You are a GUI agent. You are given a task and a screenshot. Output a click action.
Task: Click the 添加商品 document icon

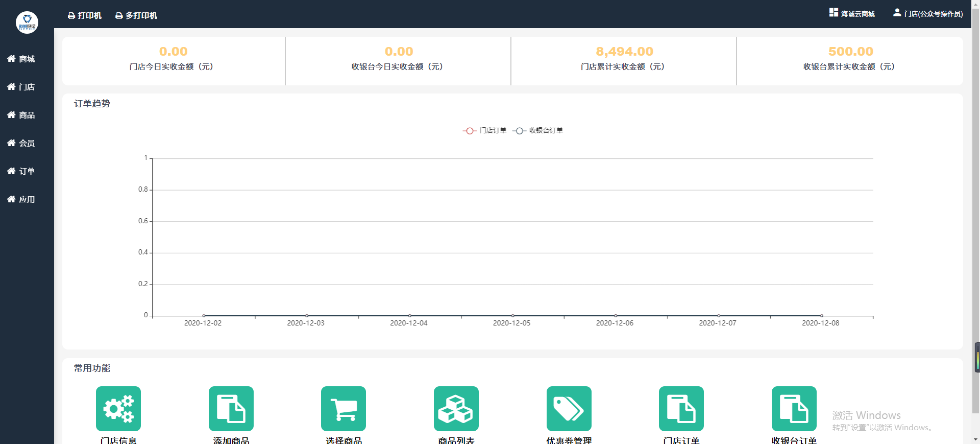coord(231,409)
